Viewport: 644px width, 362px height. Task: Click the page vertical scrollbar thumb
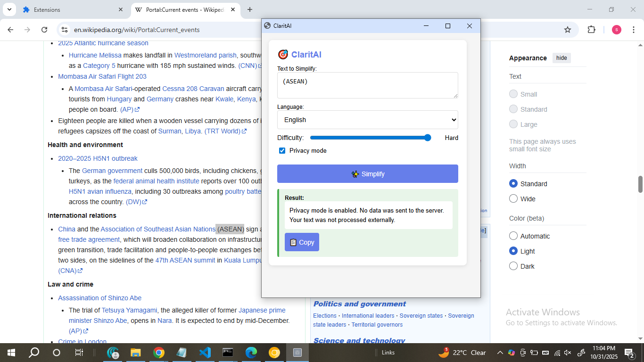click(x=640, y=184)
